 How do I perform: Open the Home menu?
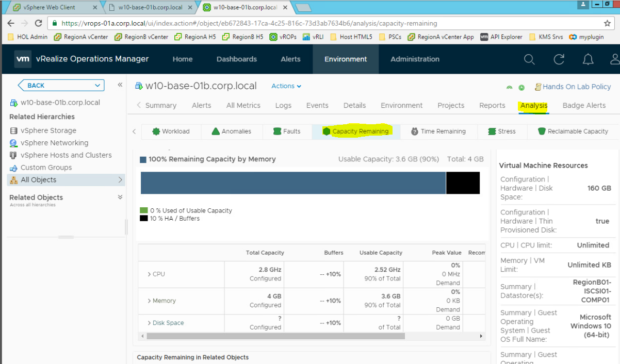coord(183,59)
